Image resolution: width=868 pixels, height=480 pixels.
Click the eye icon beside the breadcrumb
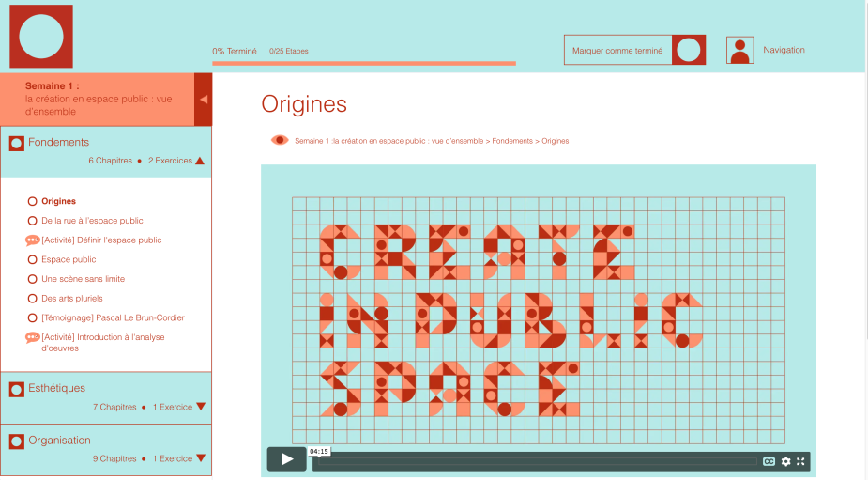280,140
